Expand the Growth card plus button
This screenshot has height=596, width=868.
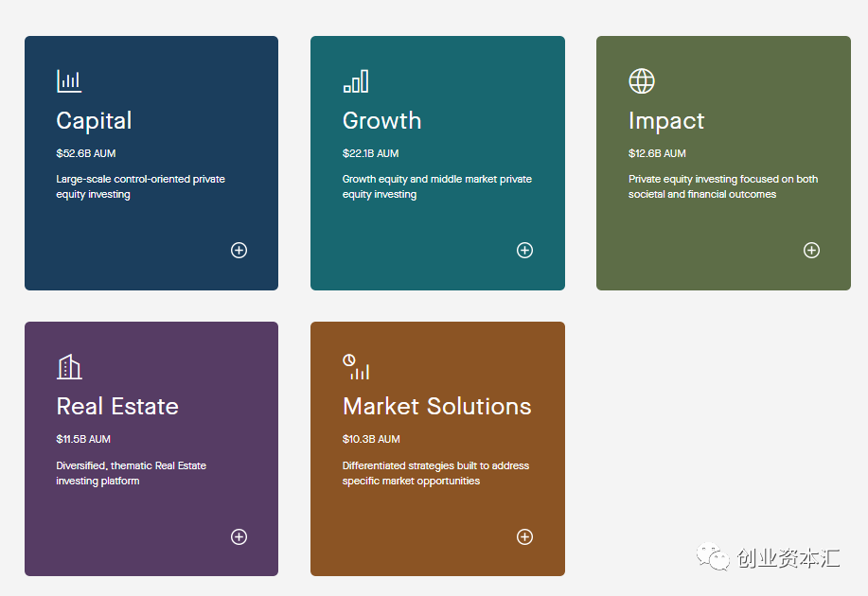(x=524, y=250)
